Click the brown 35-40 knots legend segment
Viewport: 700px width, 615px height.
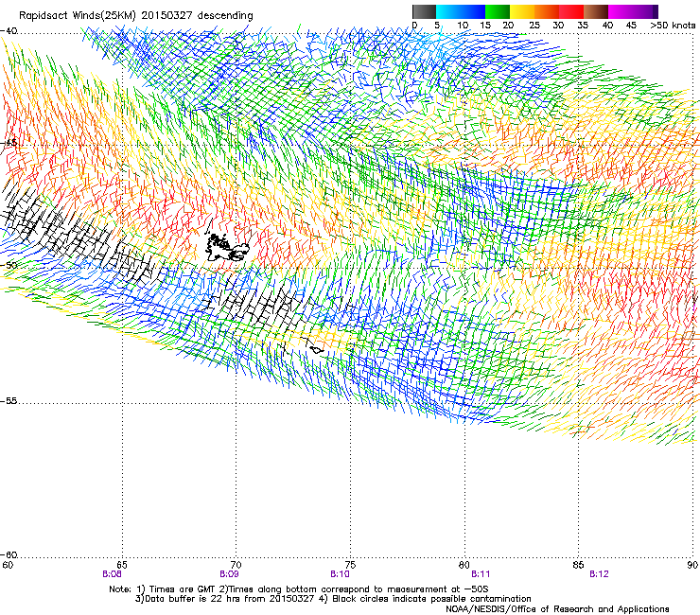(596, 11)
